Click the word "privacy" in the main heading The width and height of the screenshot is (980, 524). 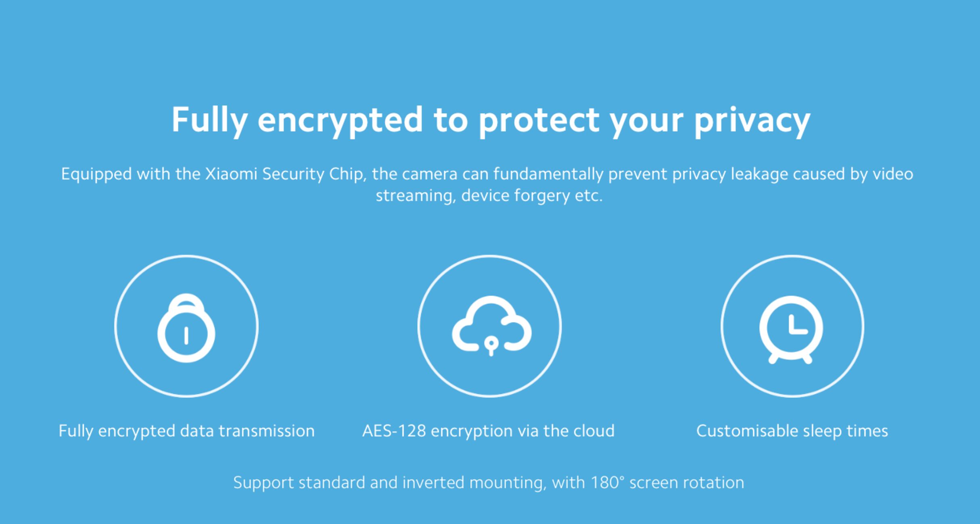(x=752, y=120)
